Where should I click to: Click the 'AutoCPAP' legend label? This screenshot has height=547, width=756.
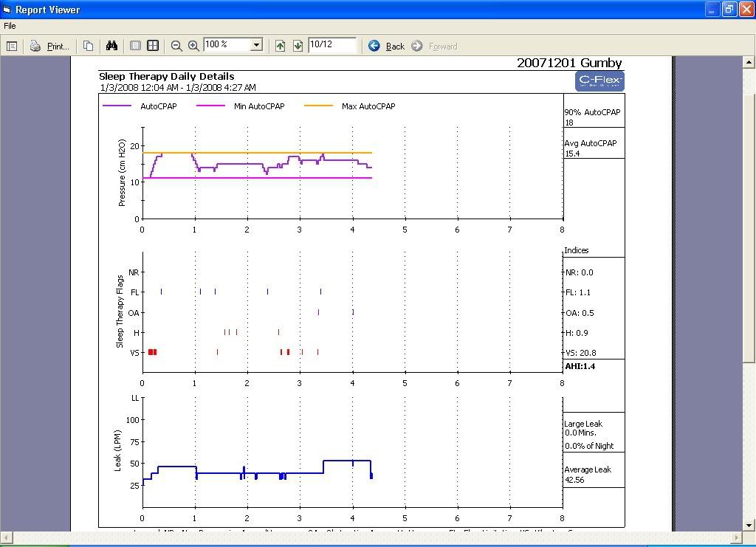[159, 106]
